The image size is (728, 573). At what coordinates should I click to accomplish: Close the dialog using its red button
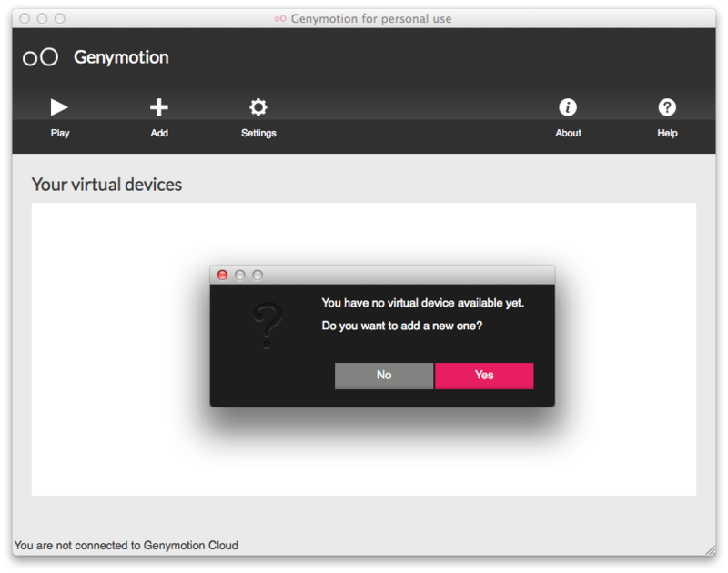point(222,276)
